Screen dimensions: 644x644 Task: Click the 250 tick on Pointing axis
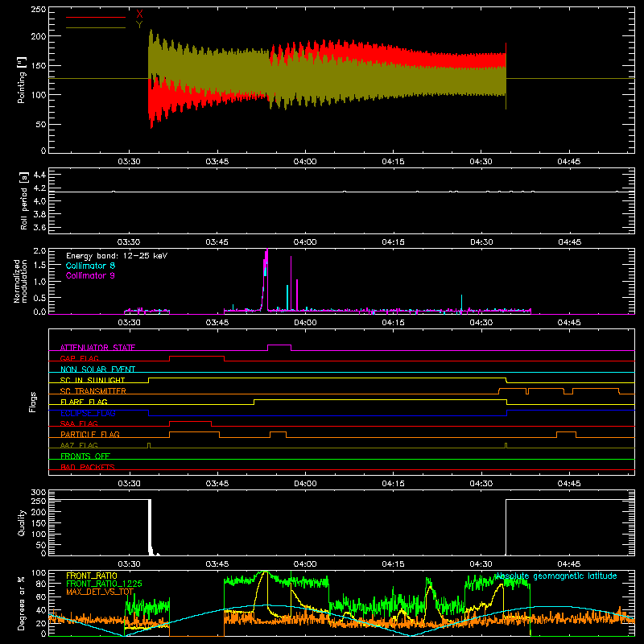coord(38,9)
